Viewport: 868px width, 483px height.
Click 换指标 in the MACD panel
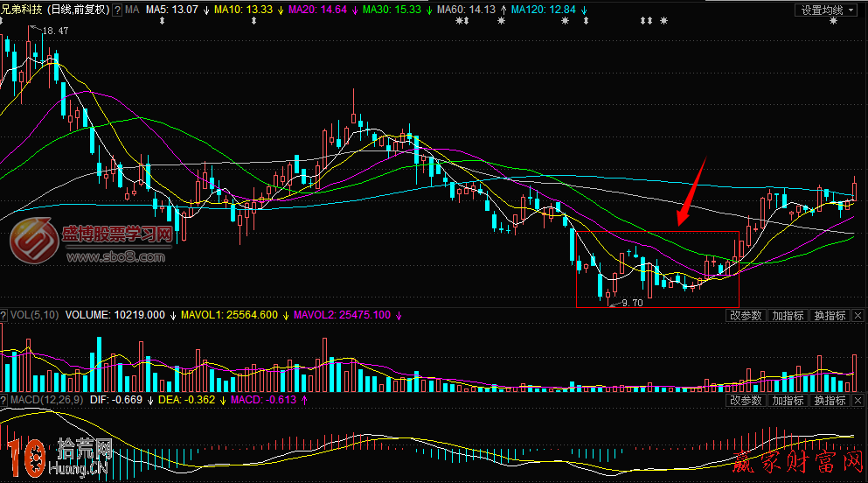tap(830, 401)
